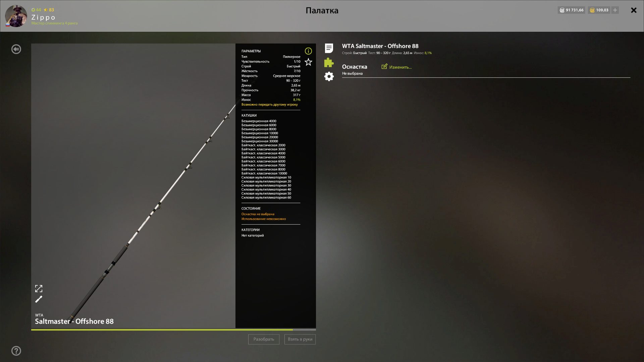This screenshot has width=644, height=362.
Task: Click the Байткаст. классическая 10000 entry
Action: point(264,173)
